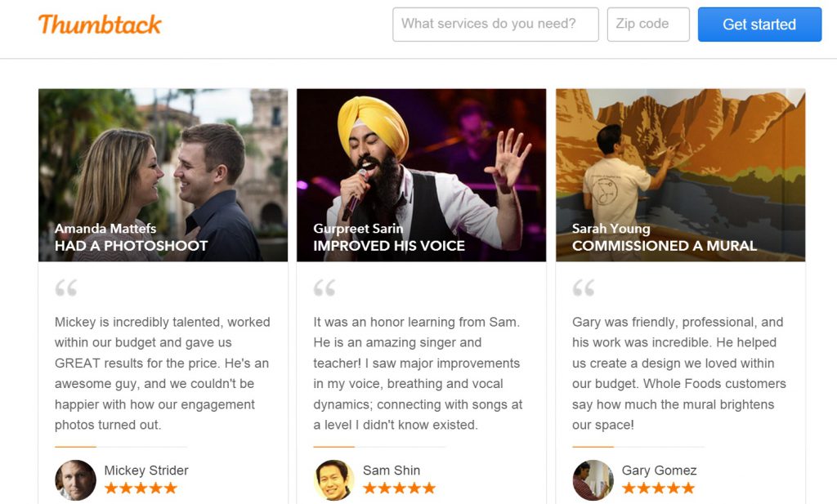Viewport: 837px width, 504px height.
Task: Select the third star under Sam Shin
Action: pos(400,488)
